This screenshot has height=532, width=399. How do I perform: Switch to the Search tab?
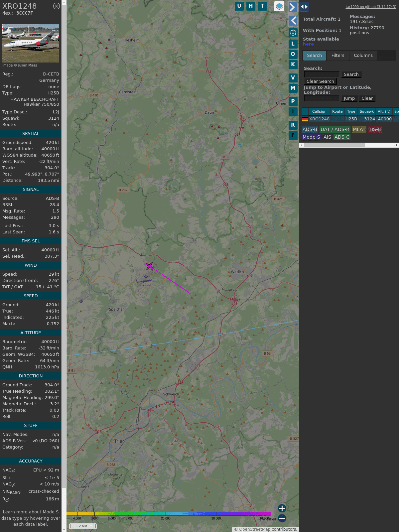(315, 56)
